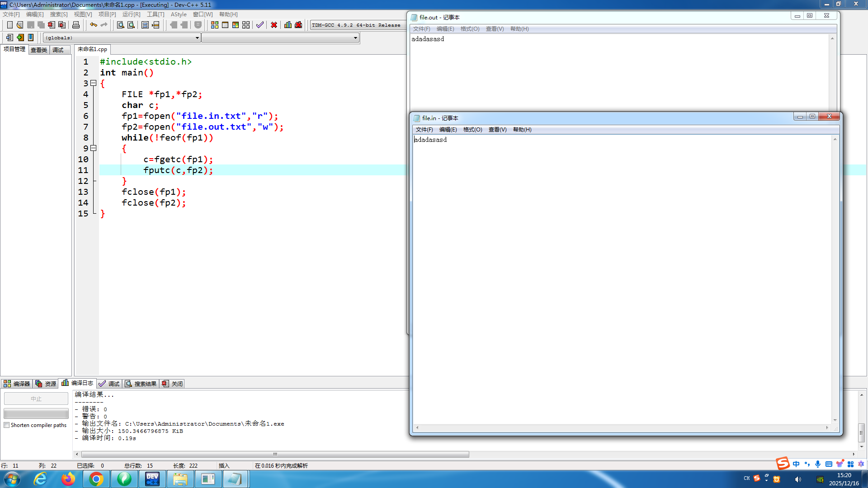Click the syntax check checkmark icon
The image size is (868, 488).
pos(260,25)
